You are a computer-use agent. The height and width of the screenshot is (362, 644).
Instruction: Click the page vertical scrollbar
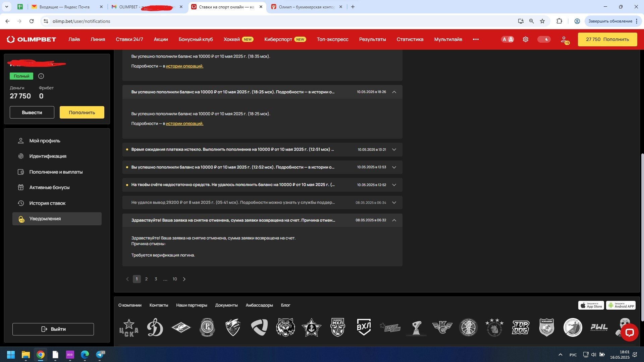(642, 235)
